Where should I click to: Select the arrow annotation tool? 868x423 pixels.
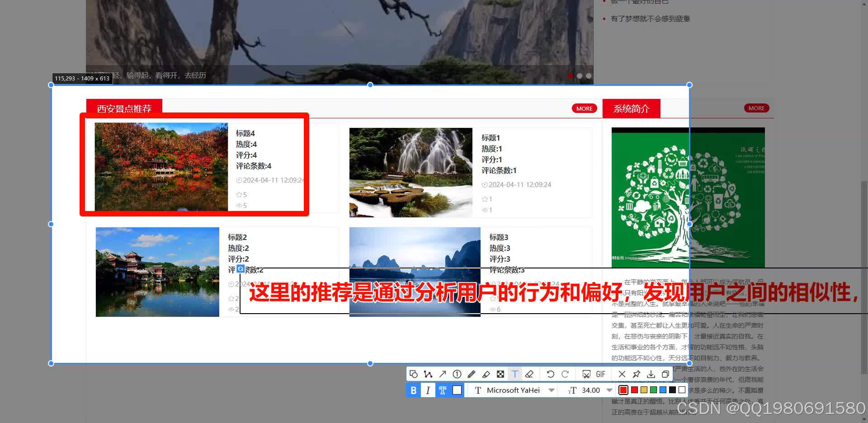[x=443, y=374]
